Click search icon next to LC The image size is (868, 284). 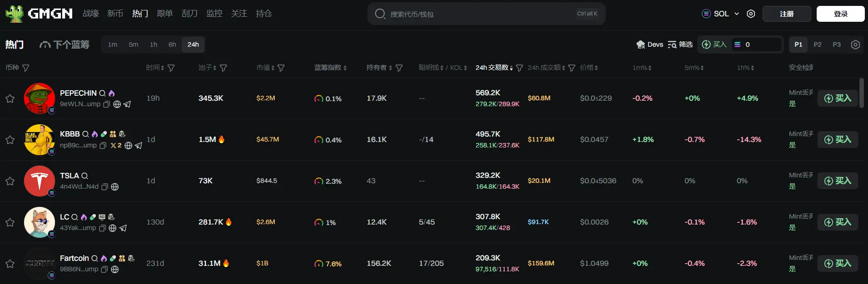[x=75, y=217]
